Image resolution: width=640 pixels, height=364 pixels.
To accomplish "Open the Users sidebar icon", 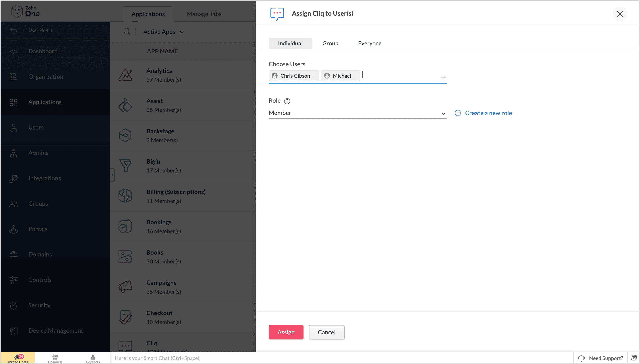I will pyautogui.click(x=14, y=128).
